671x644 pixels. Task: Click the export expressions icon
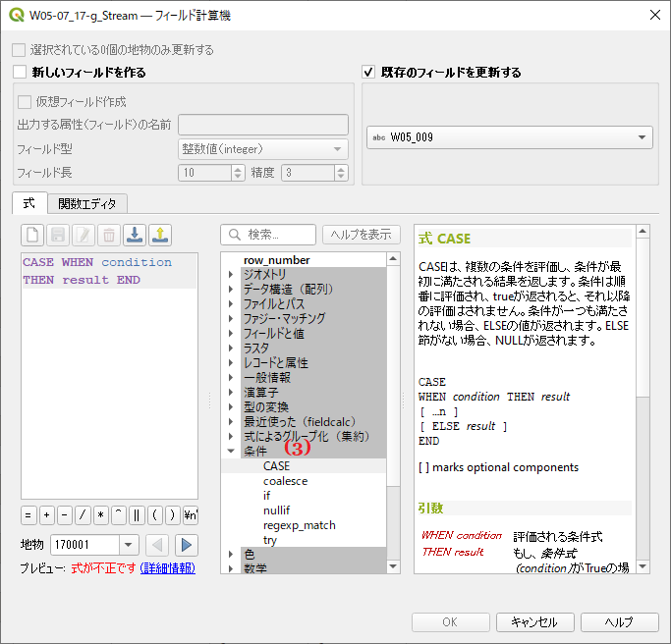click(x=160, y=235)
